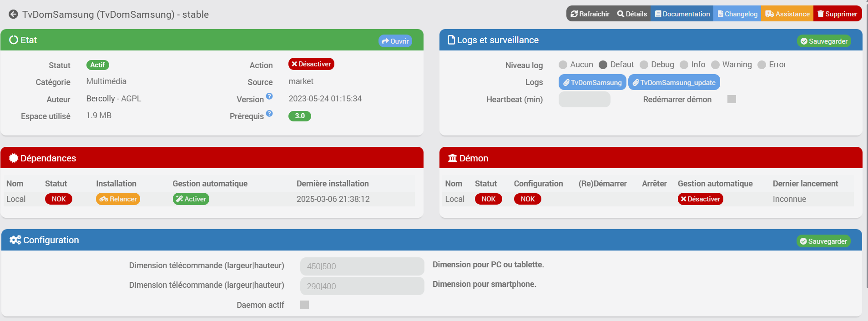Image resolution: width=868 pixels, height=321 pixels.
Task: Save the Logs et surveillance settings
Action: pyautogui.click(x=824, y=41)
